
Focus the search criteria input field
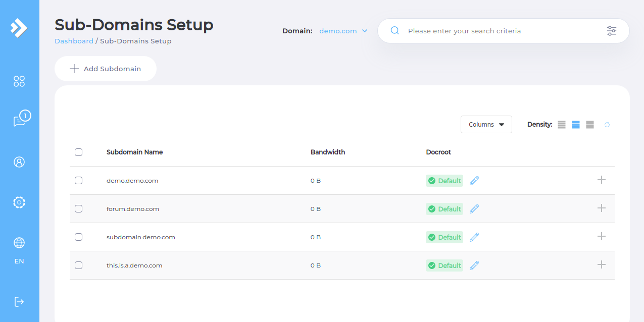(x=503, y=31)
